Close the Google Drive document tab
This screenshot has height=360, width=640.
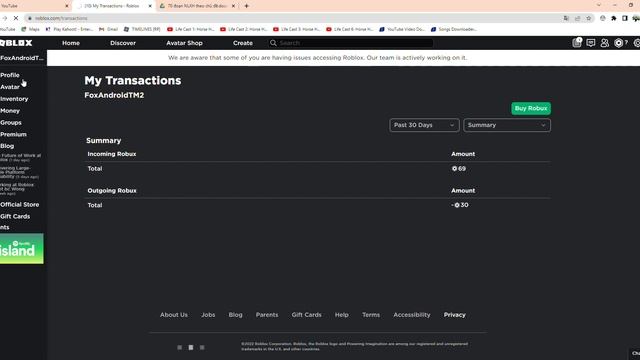[233, 6]
